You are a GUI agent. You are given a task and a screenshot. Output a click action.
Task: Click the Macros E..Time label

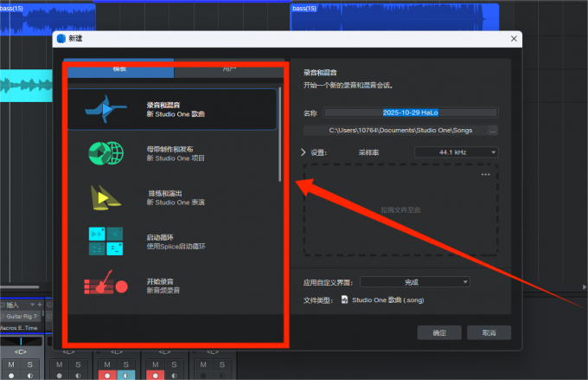point(19,328)
